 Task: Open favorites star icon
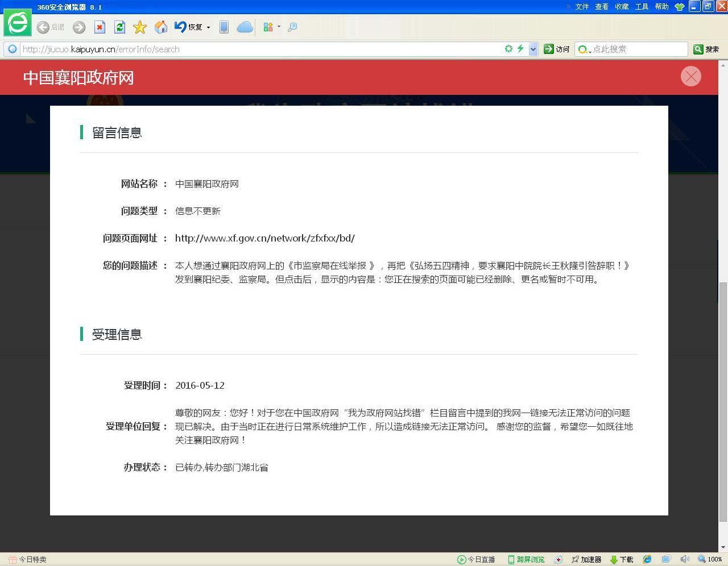tap(140, 27)
